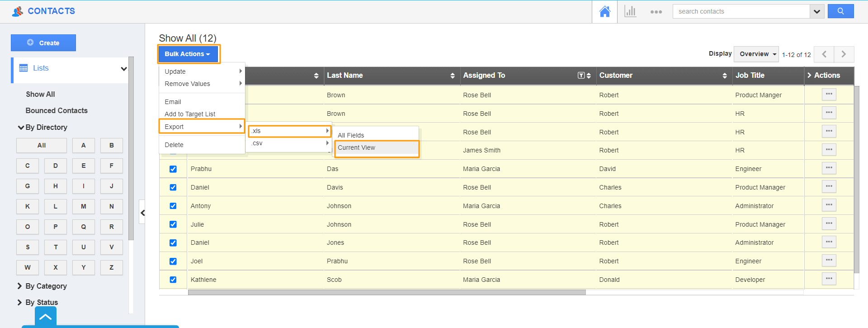Select Current View export option
This screenshot has width=868, height=328.
356,148
